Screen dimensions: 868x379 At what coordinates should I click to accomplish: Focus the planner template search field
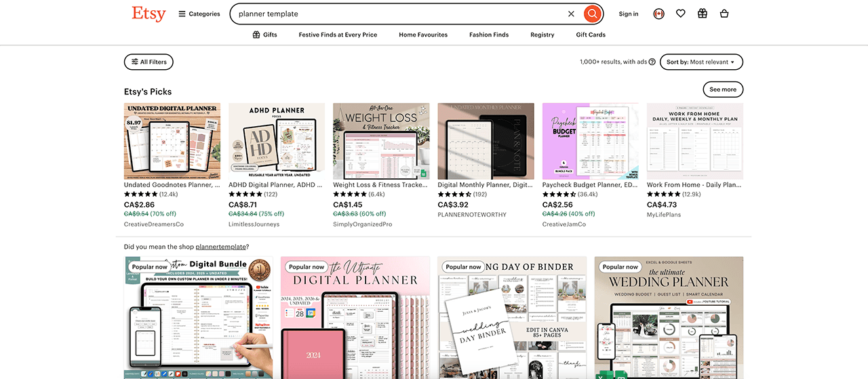pyautogui.click(x=400, y=14)
